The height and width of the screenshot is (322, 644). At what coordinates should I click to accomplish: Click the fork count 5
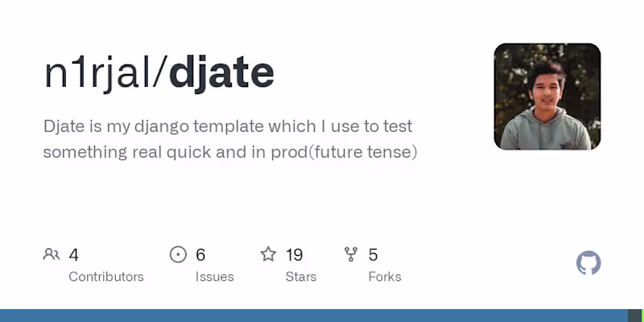click(373, 255)
